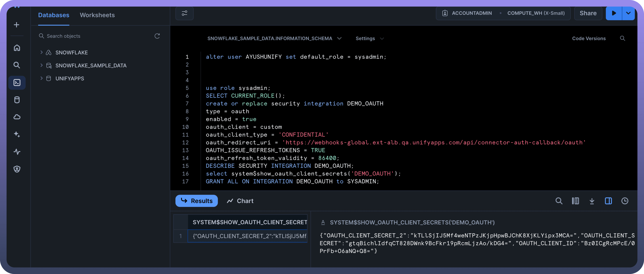644x274 pixels.
Task: Click the Admin shield icon in sidebar
Action: point(17,169)
